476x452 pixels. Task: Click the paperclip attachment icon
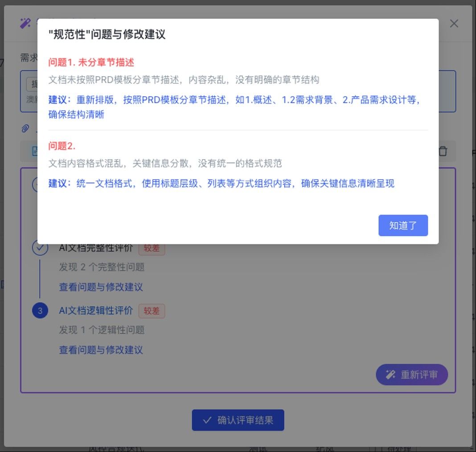pos(25,128)
